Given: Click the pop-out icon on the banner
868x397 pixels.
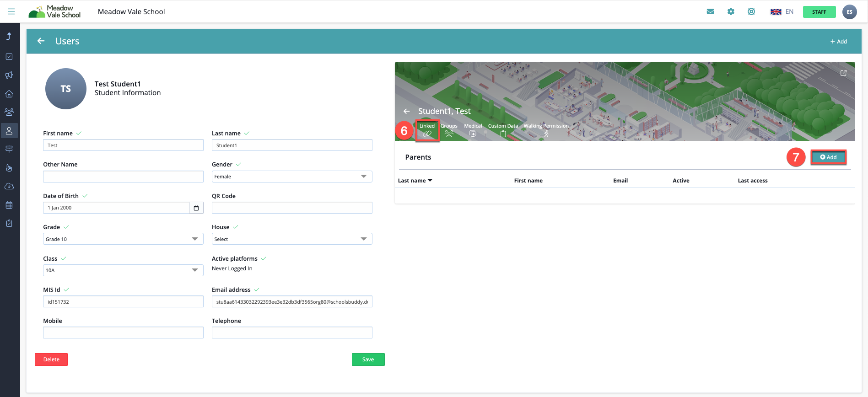Looking at the screenshot, I should (x=843, y=73).
